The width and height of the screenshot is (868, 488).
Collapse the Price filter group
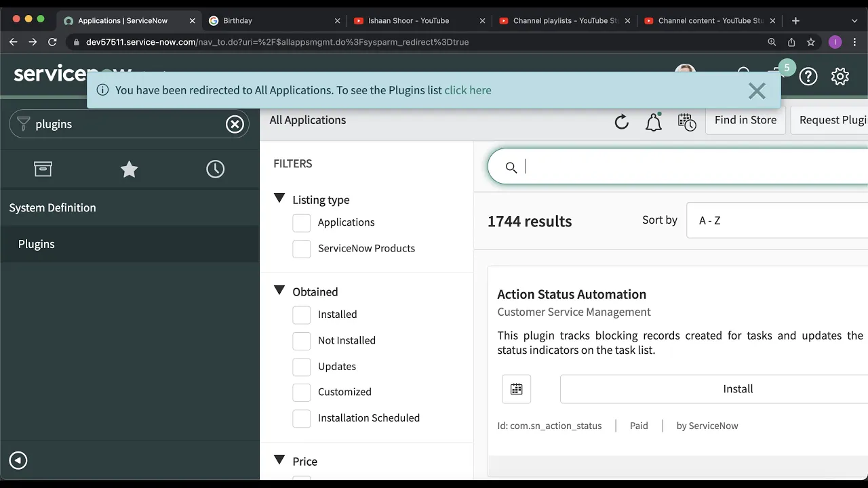click(279, 460)
